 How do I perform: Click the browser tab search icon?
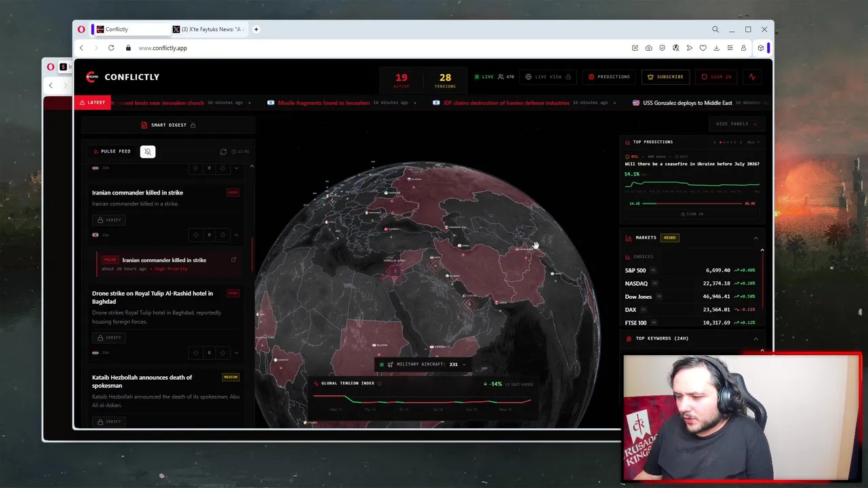click(715, 29)
